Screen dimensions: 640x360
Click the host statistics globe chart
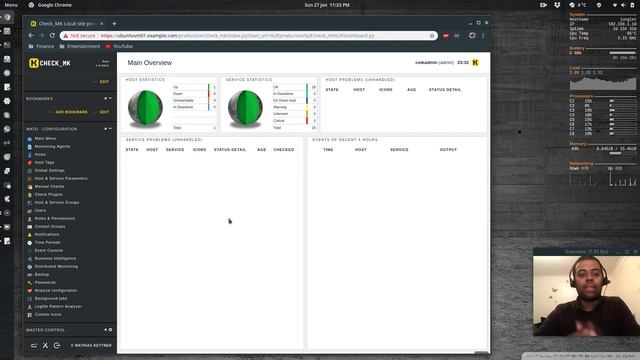(x=145, y=108)
